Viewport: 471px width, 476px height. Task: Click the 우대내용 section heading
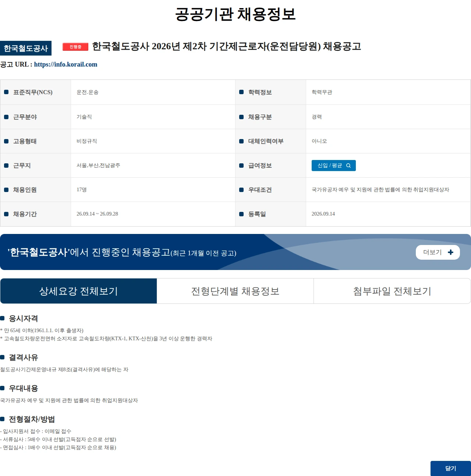click(x=23, y=388)
